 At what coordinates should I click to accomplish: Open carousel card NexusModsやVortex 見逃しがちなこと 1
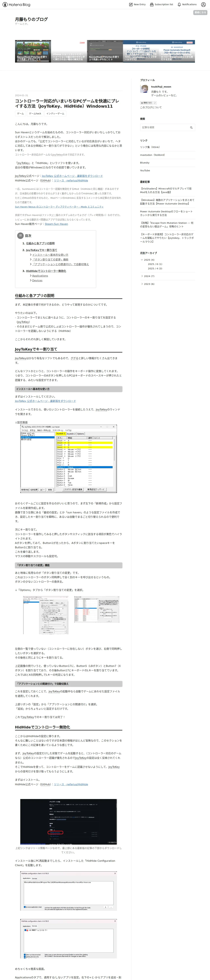[33, 51]
